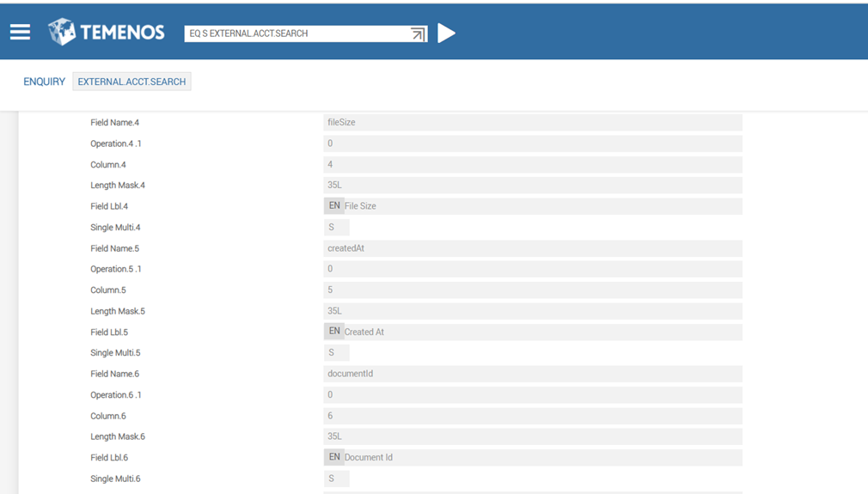868x494 pixels.
Task: Click the EN language tag for Document Id
Action: click(x=334, y=457)
